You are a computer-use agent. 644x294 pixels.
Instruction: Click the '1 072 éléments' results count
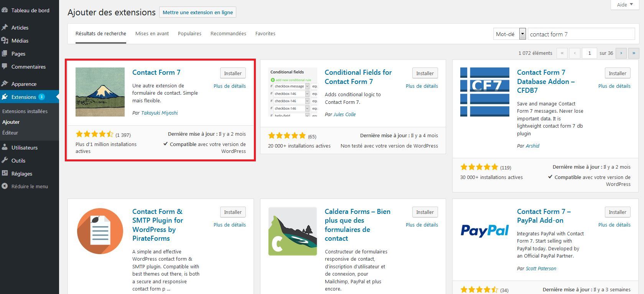[535, 53]
